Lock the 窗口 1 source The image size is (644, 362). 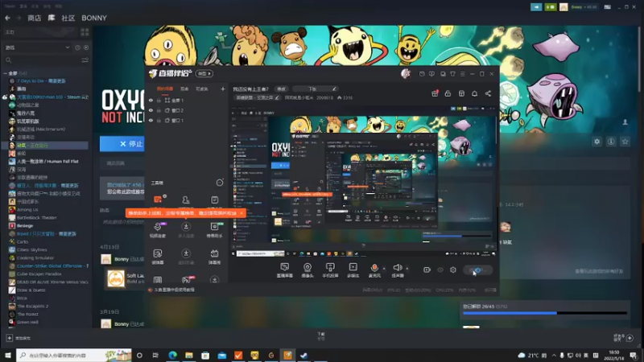(x=159, y=121)
